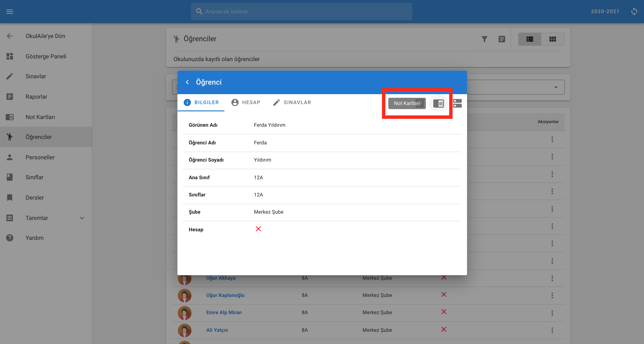Focus the Aranacak kelime search field

pyautogui.click(x=301, y=12)
